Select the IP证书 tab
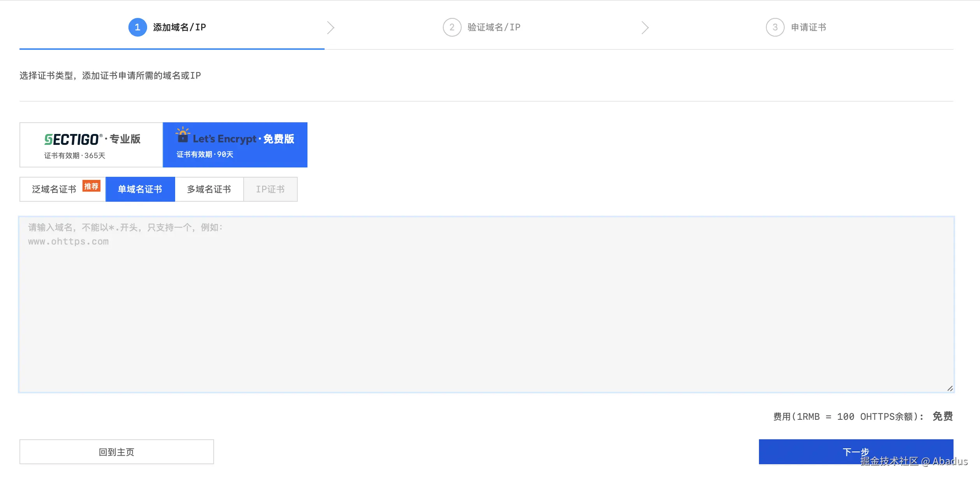The width and height of the screenshot is (980, 479). [x=270, y=189]
